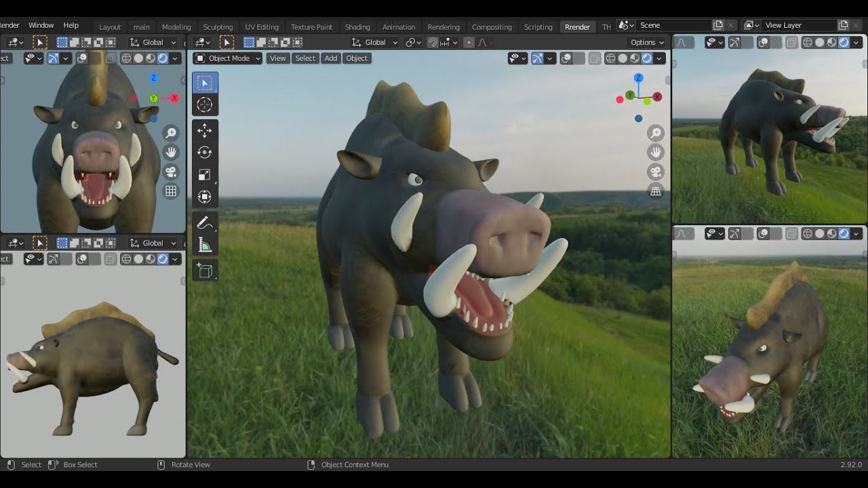Switch to the Compositing workspace tab
868x488 pixels.
(x=492, y=27)
